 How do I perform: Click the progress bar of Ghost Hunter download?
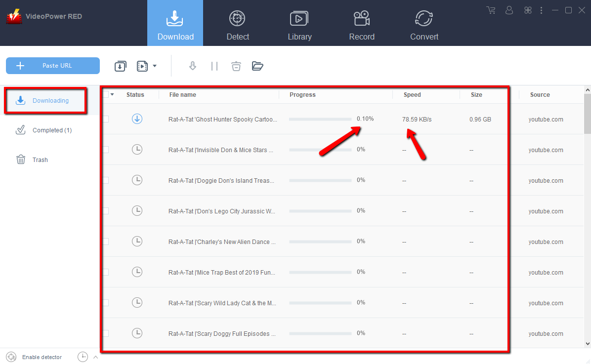click(x=320, y=119)
